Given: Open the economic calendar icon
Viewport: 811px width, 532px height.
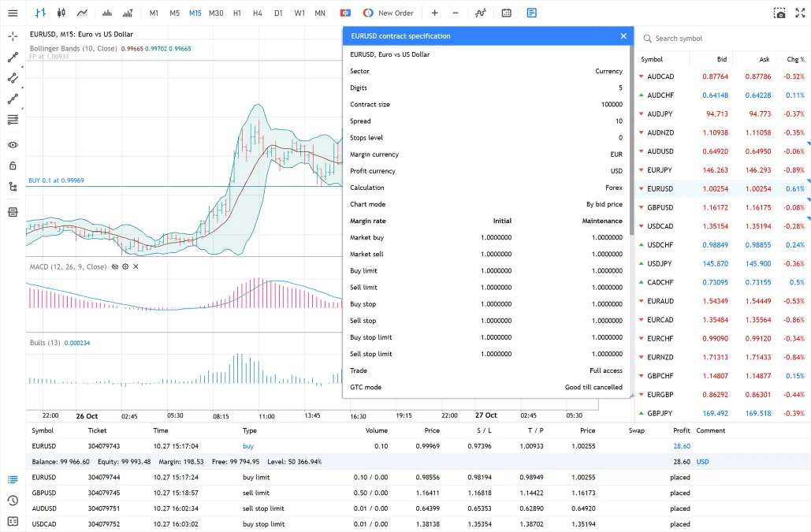Looking at the screenshot, I should point(505,13).
